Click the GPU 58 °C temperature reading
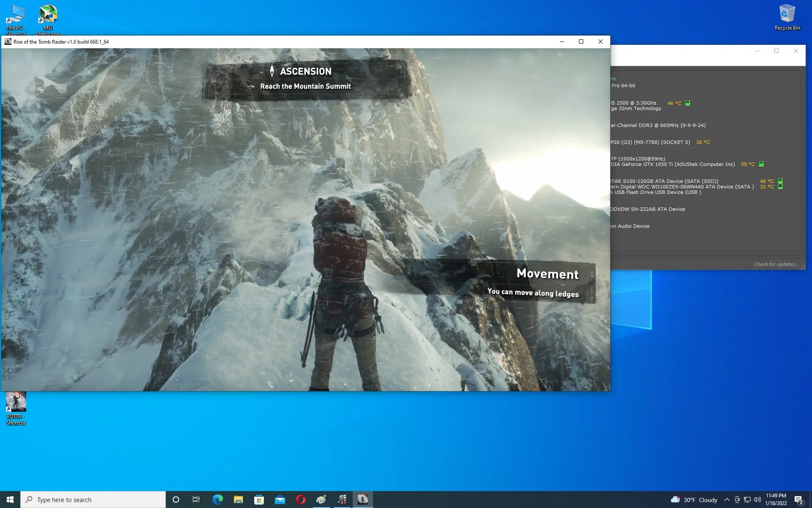 (x=748, y=164)
